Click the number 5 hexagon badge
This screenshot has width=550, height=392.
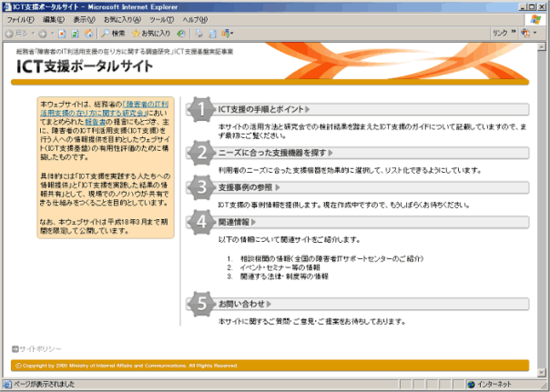pos(201,304)
